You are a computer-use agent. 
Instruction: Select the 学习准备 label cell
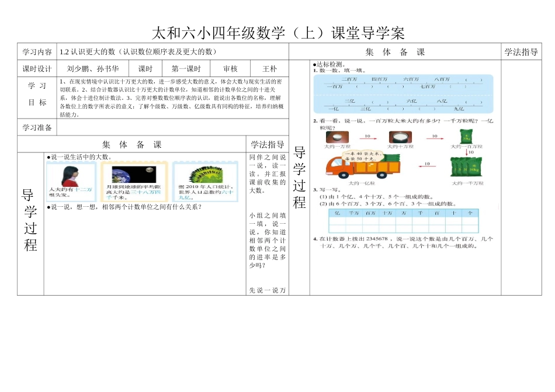37,127
